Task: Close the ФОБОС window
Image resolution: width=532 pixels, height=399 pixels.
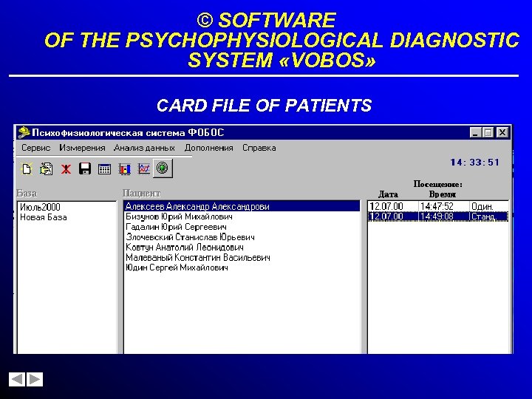Action: point(502,132)
